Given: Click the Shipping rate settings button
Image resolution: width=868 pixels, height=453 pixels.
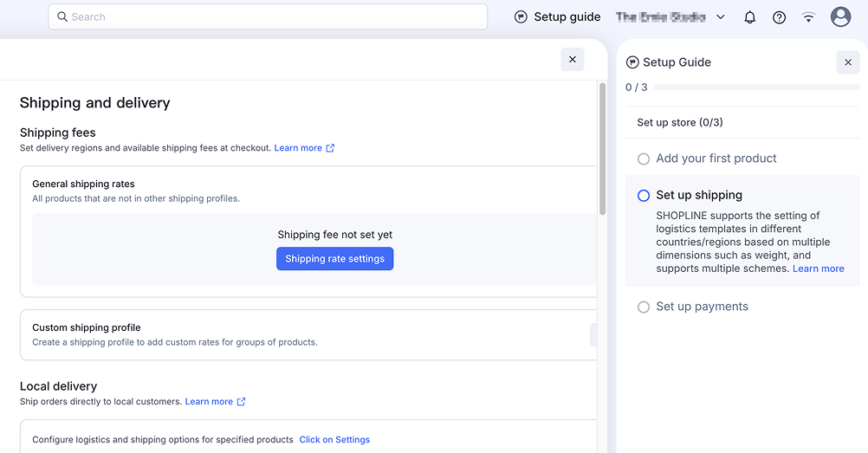Looking at the screenshot, I should tap(334, 259).
